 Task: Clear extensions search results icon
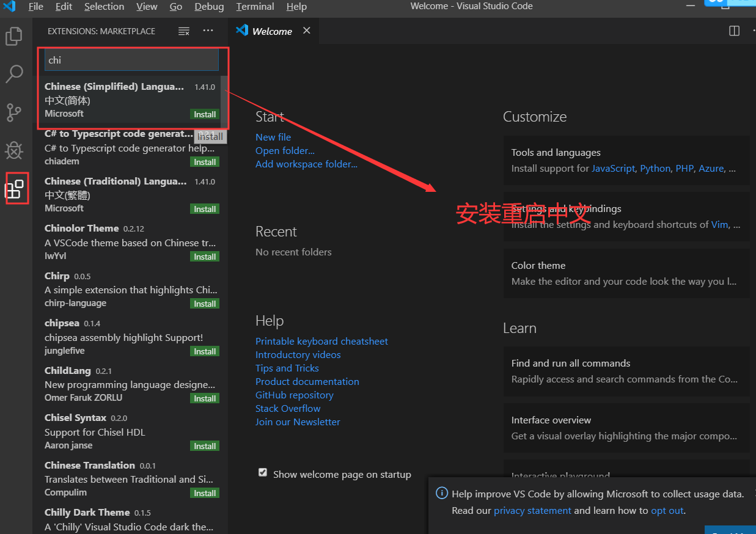pos(183,31)
